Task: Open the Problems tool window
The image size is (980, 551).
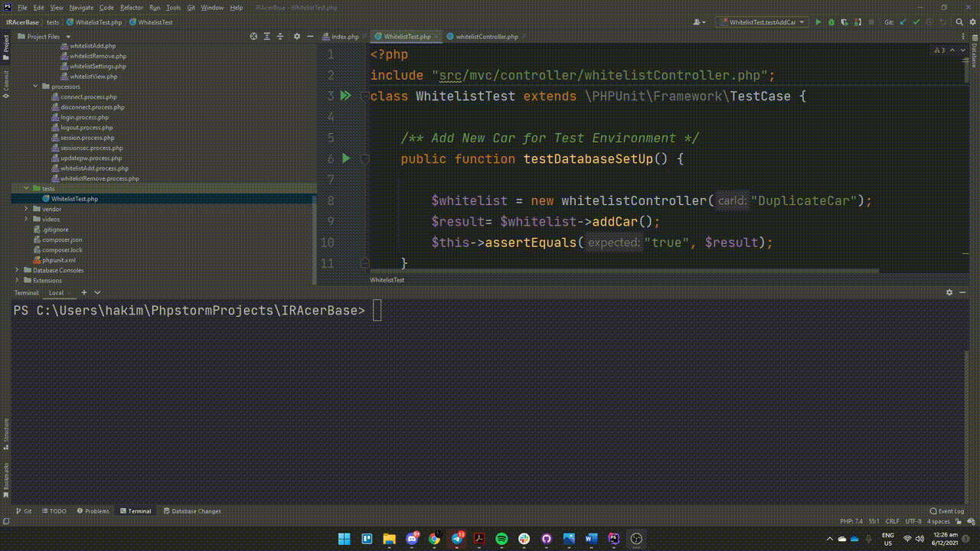Action: click(x=93, y=511)
